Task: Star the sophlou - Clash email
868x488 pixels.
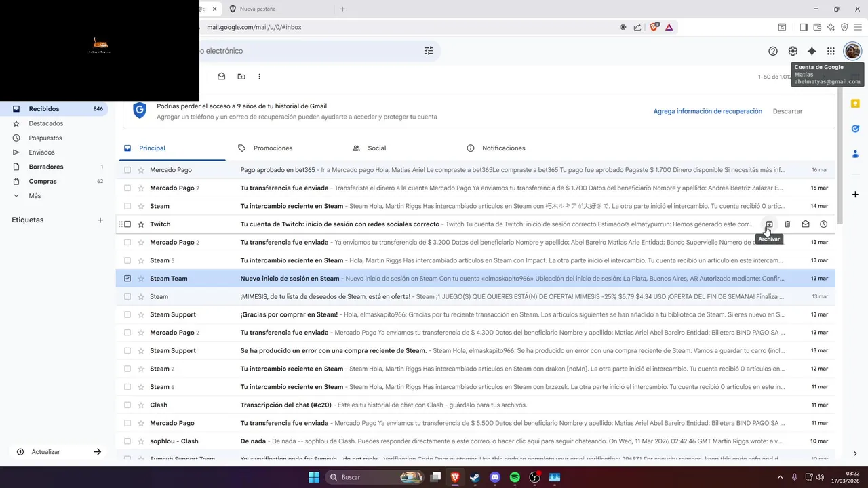Action: pyautogui.click(x=141, y=441)
